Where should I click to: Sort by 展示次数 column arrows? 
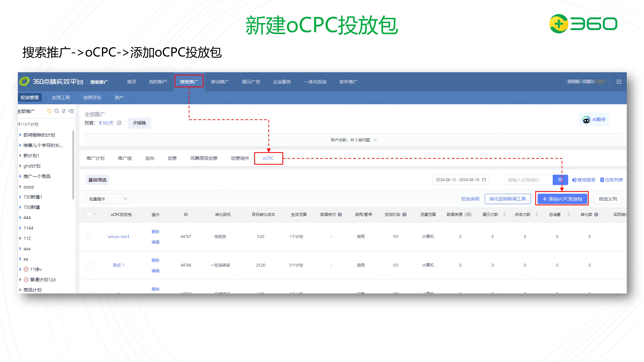pos(504,215)
